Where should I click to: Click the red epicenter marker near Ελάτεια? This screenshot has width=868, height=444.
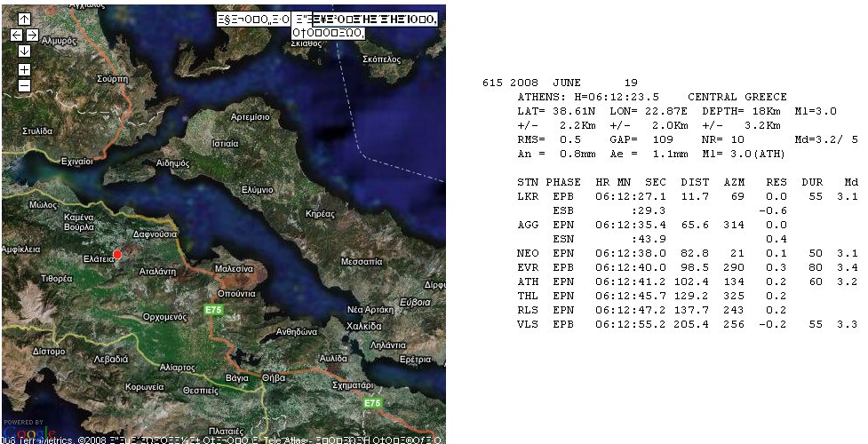[x=117, y=254]
